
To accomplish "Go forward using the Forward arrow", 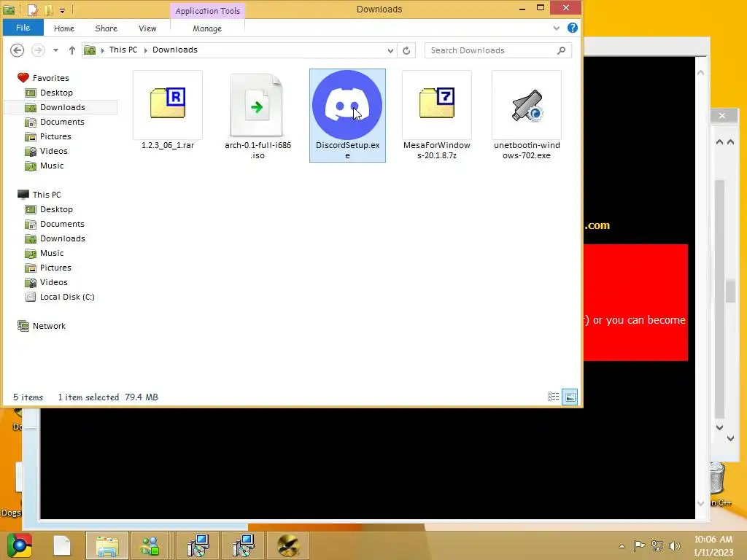I will coord(38,50).
